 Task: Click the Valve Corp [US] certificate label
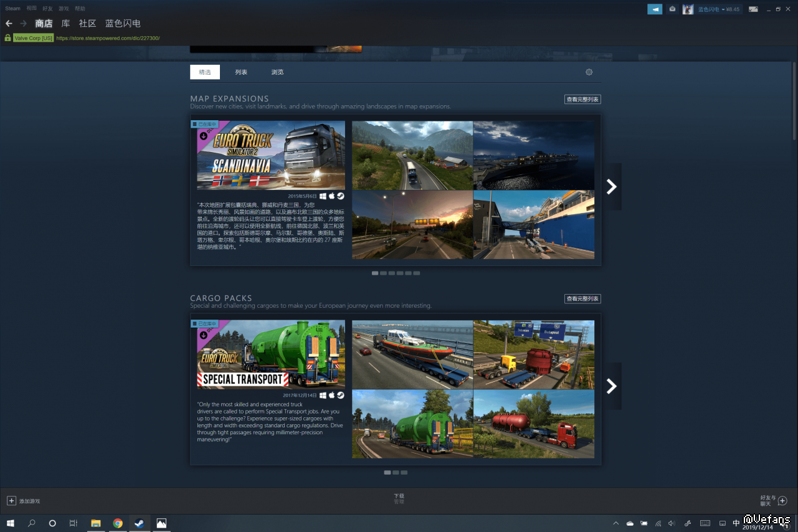point(34,38)
